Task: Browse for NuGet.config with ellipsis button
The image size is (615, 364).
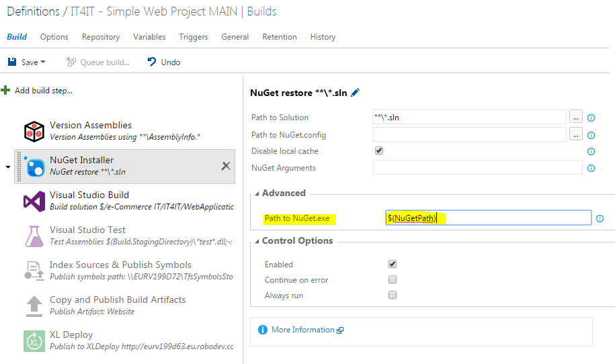Action: point(575,135)
